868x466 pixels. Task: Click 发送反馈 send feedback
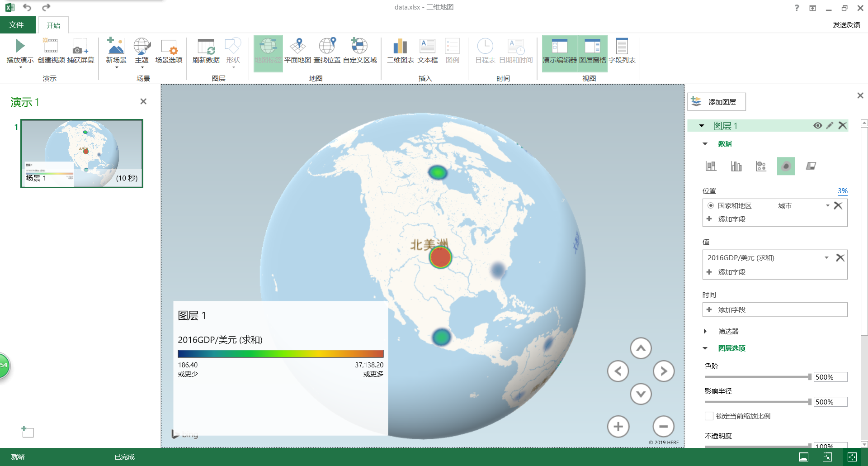coord(846,25)
